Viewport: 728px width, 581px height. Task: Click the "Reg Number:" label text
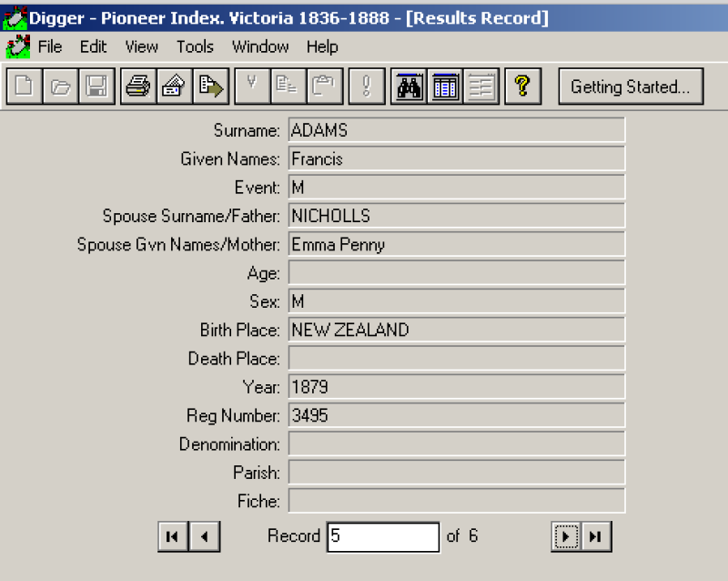[233, 416]
